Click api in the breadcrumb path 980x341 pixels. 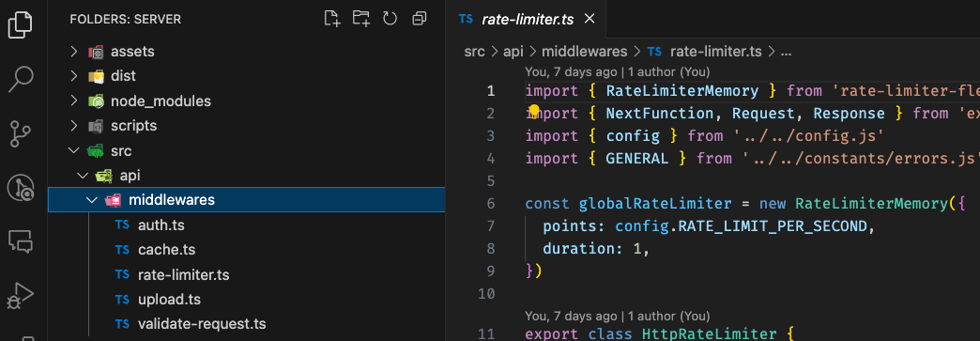(x=513, y=52)
